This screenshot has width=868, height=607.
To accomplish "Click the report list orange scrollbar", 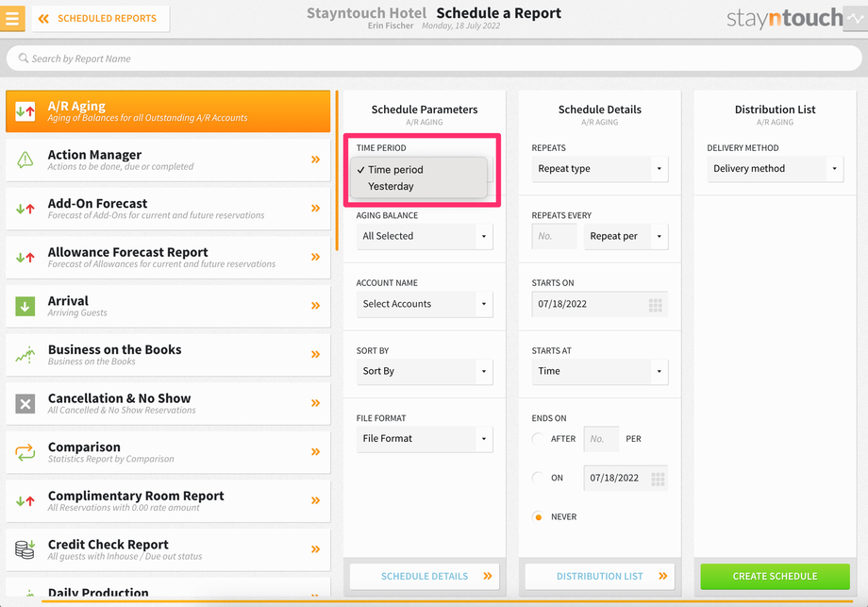I will (336, 172).
